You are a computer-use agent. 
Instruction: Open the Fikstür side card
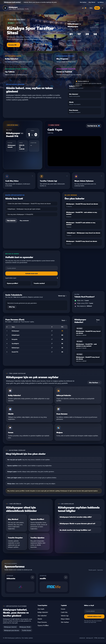tap(85, 103)
